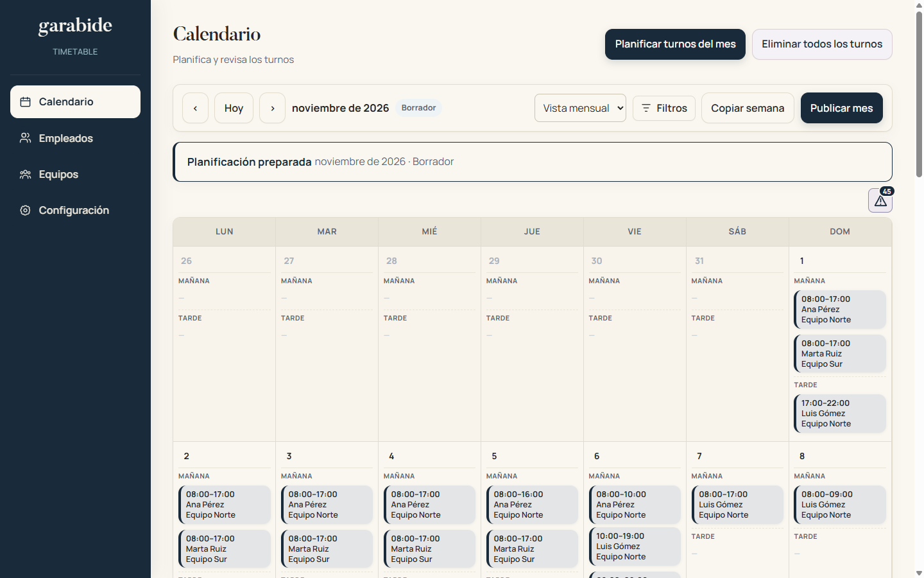924x578 pixels.
Task: Click the Copiar semana button
Action: tap(748, 108)
